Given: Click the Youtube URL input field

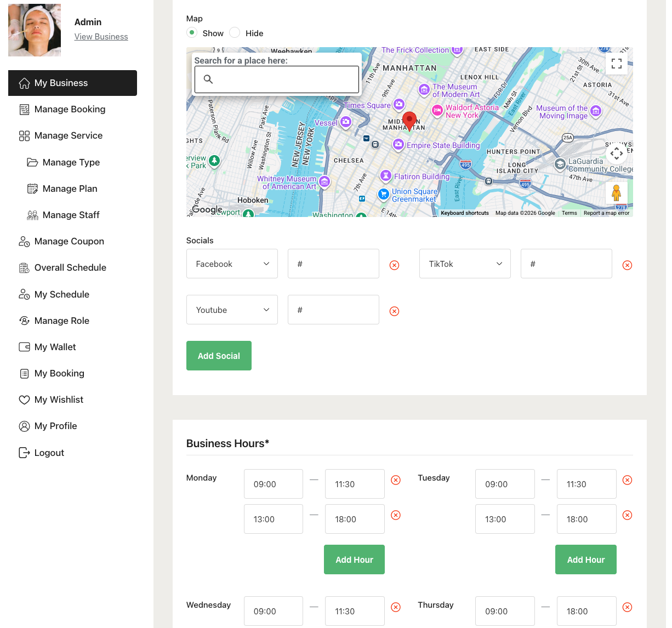Looking at the screenshot, I should (x=333, y=310).
